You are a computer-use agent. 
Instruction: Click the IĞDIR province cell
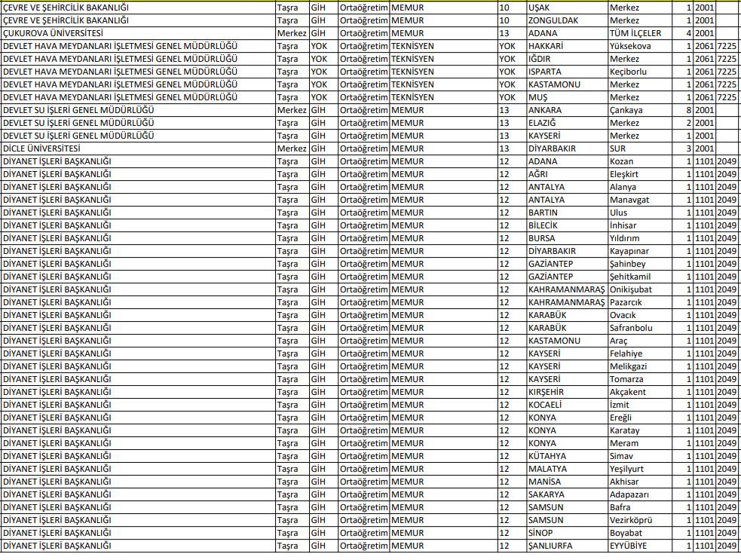click(567, 59)
